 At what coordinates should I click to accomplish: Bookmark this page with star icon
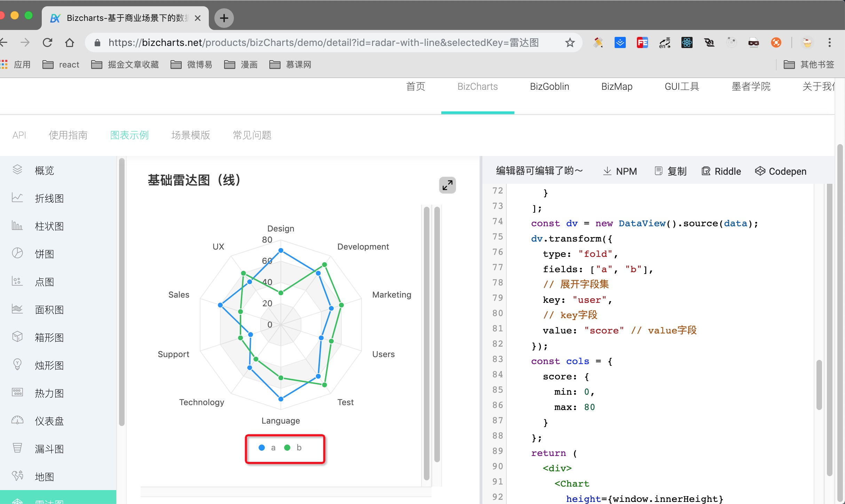570,42
